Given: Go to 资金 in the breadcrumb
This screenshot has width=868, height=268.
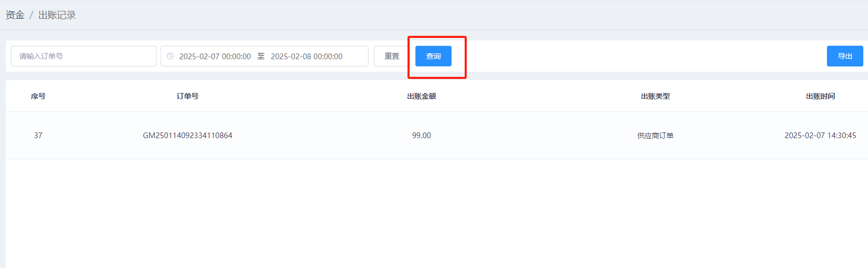Looking at the screenshot, I should pyautogui.click(x=15, y=15).
